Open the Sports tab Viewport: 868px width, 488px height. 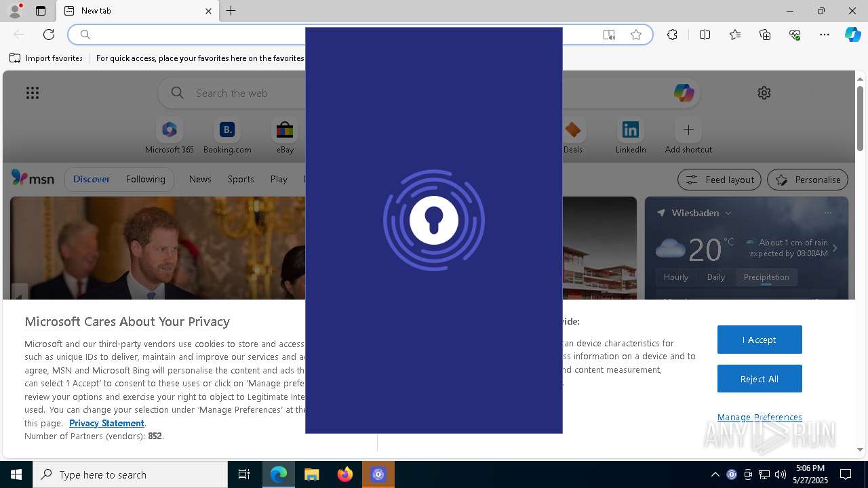pyautogui.click(x=241, y=179)
